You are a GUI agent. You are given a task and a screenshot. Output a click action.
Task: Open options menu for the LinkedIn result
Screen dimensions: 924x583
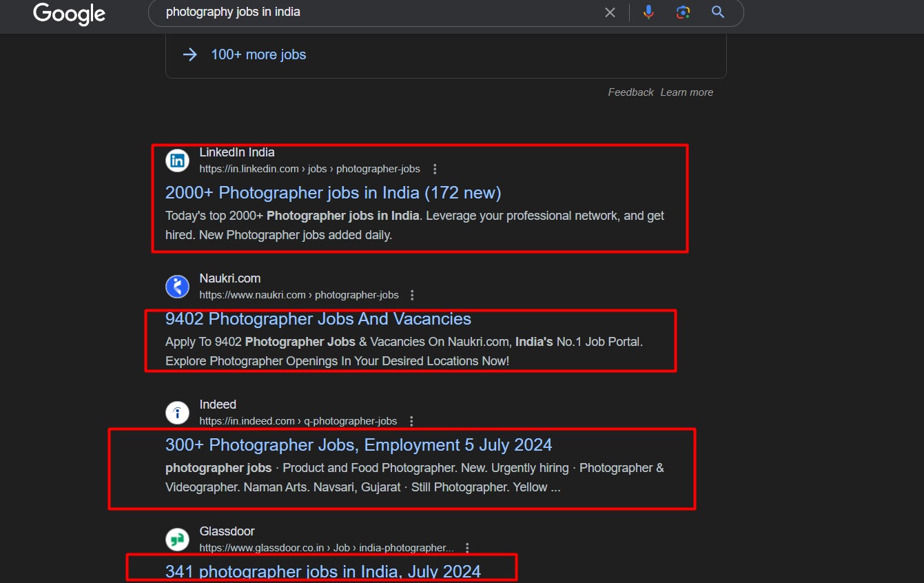[x=435, y=169]
